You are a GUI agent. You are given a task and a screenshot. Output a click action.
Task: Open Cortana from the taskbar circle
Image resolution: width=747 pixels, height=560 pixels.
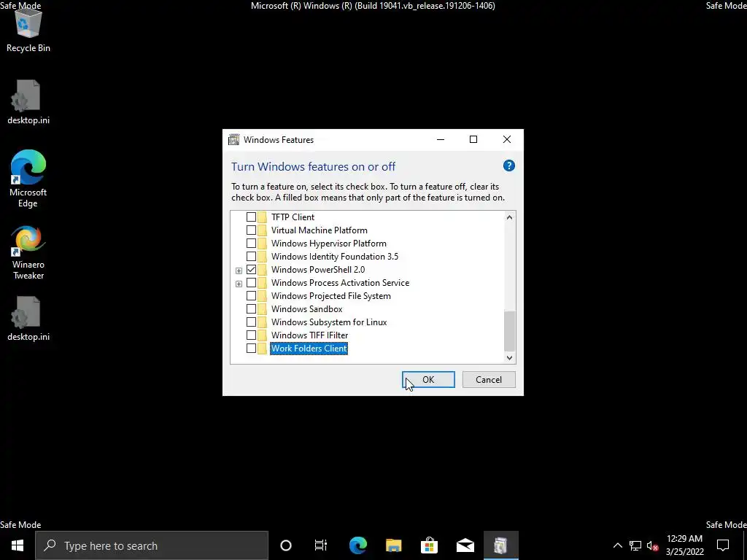286,545
